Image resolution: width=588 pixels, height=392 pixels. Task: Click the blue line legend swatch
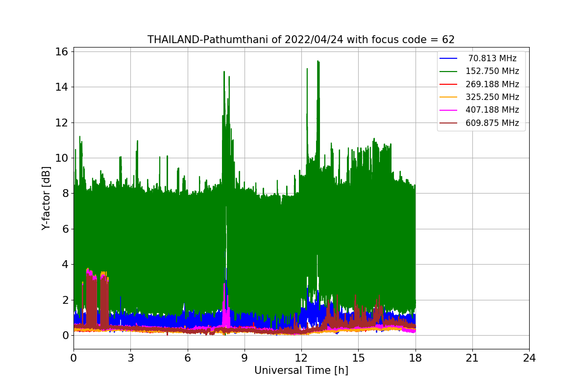(448, 58)
